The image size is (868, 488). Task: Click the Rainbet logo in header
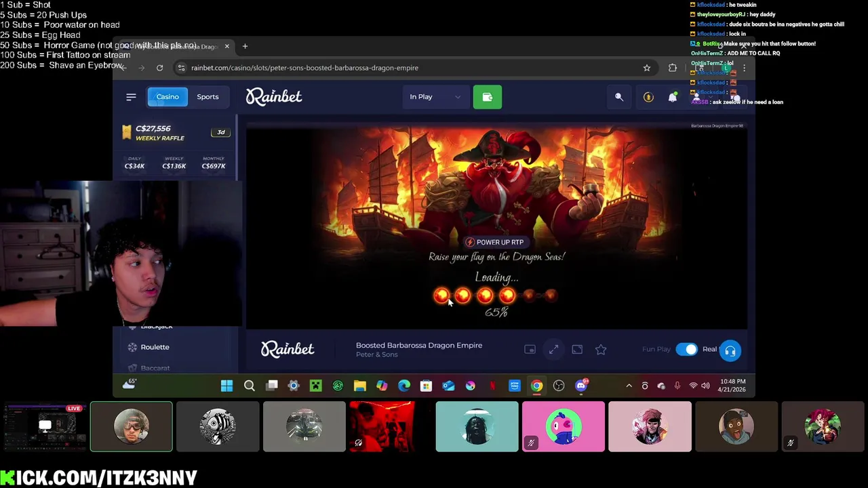click(x=273, y=97)
